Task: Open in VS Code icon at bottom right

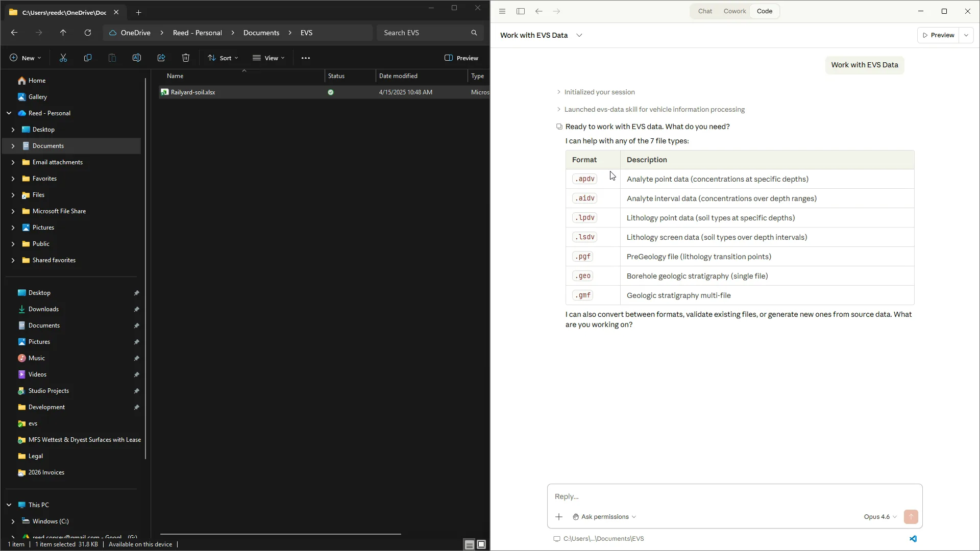Action: coord(913,539)
